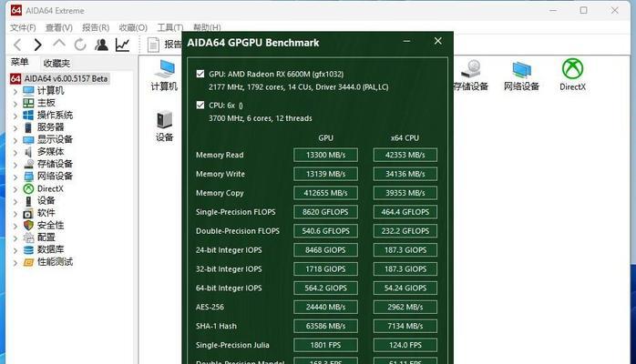Image resolution: width=636 pixels, height=364 pixels.
Task: Click CPU Memory Read 42353 MB/s result
Action: pyautogui.click(x=405, y=155)
